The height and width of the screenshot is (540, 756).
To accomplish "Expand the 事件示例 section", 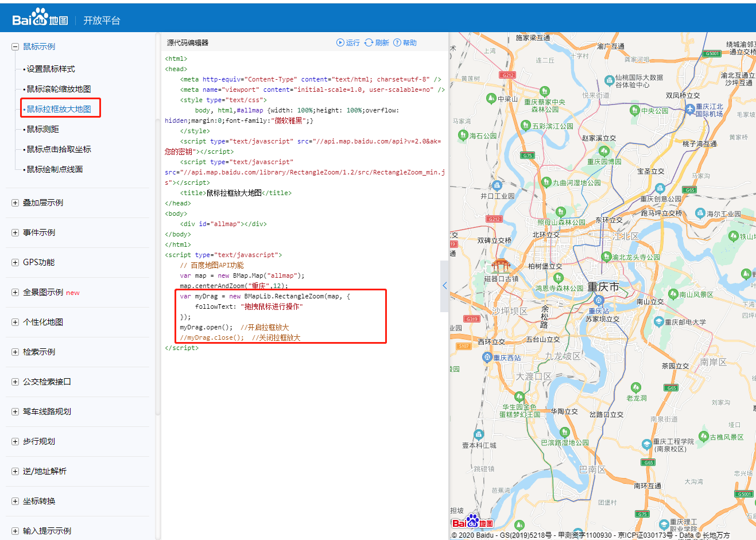I will pos(15,232).
